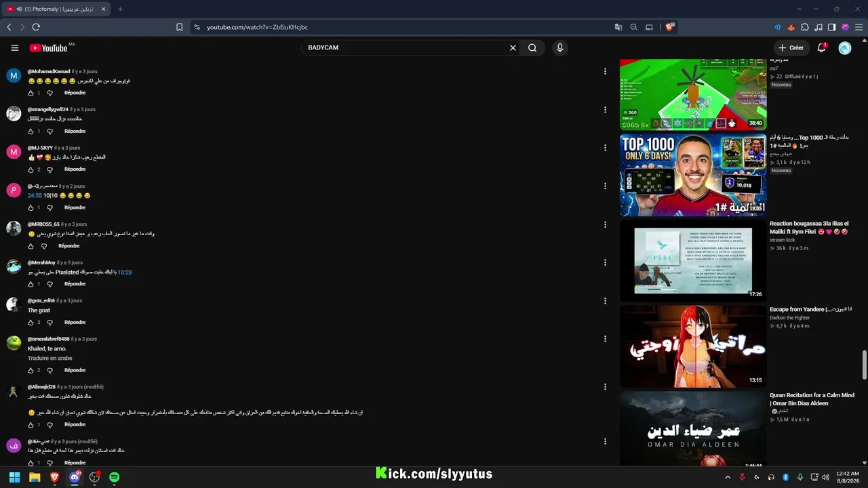Open a new browser tab
Viewport: 868px width, 488px height.
(120, 9)
